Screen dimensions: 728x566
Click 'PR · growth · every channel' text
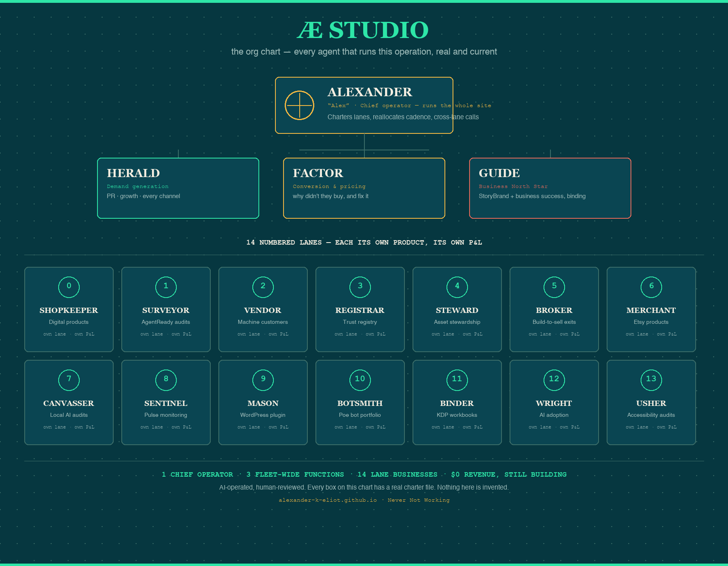click(143, 196)
